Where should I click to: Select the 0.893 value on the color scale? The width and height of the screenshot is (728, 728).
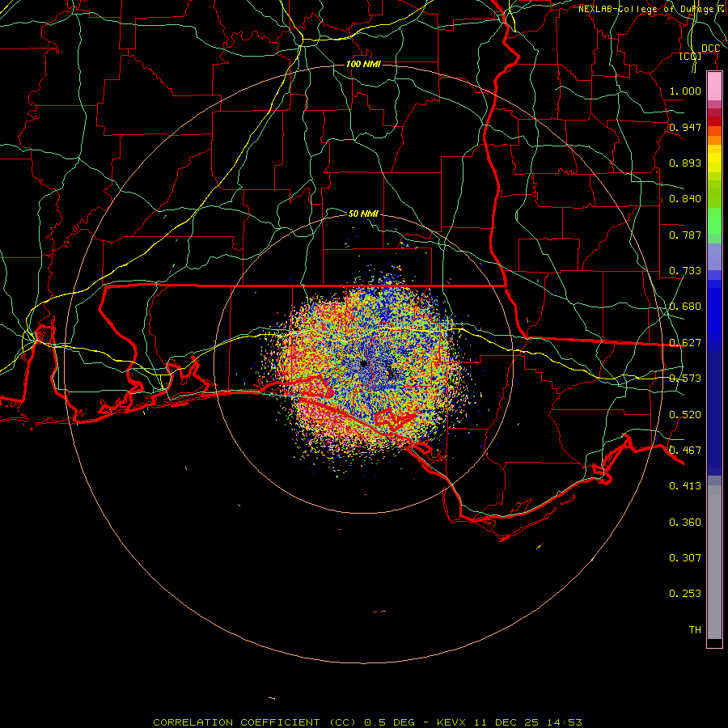(x=685, y=163)
